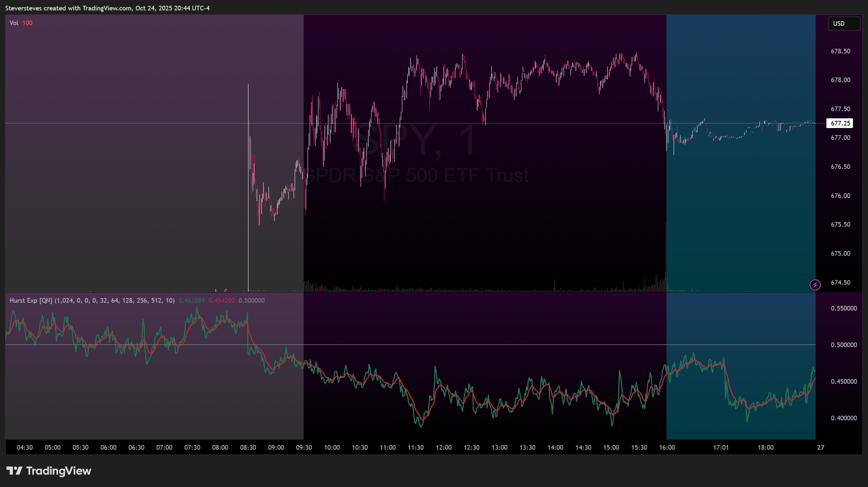This screenshot has width=868, height=487.
Task: Click the 675.50 price axis label
Action: point(840,224)
